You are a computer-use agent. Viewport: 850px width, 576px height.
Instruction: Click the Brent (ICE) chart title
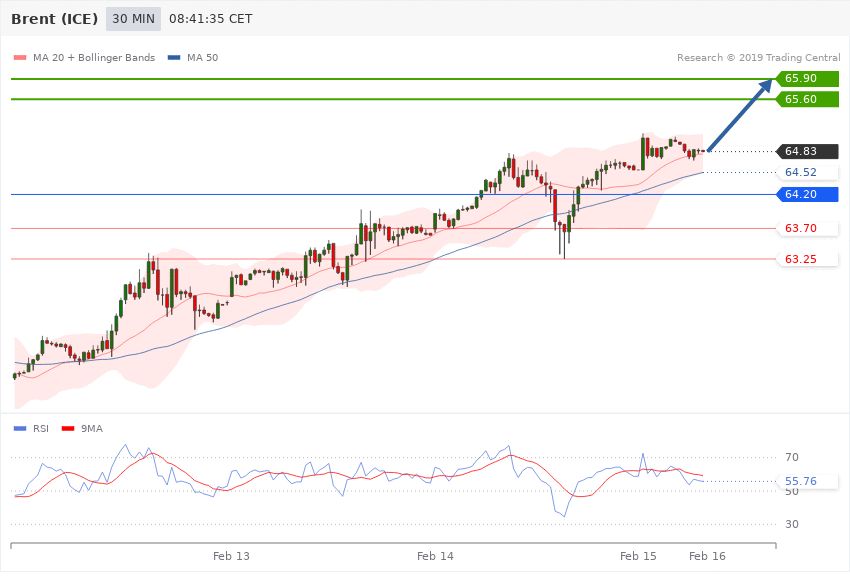click(x=55, y=19)
